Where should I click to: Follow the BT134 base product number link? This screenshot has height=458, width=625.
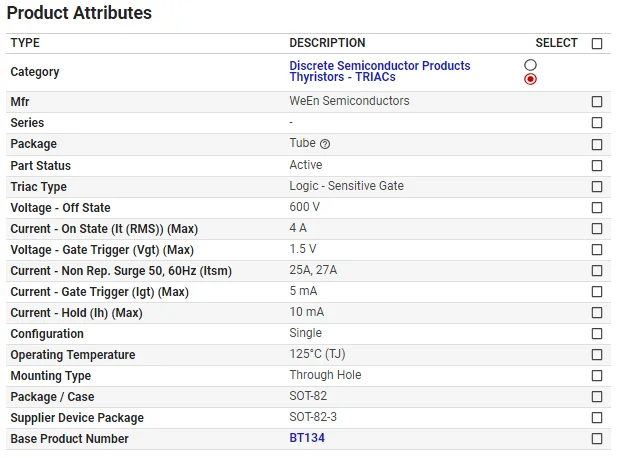point(307,438)
